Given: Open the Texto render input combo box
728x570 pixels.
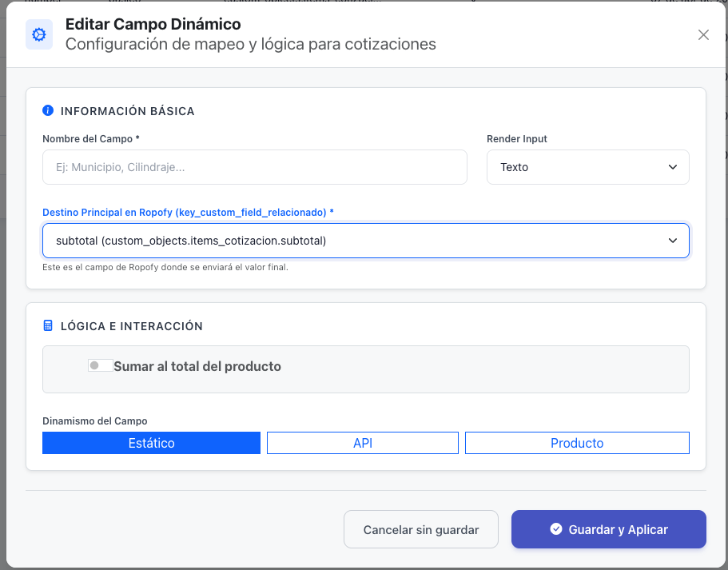Looking at the screenshot, I should (588, 167).
